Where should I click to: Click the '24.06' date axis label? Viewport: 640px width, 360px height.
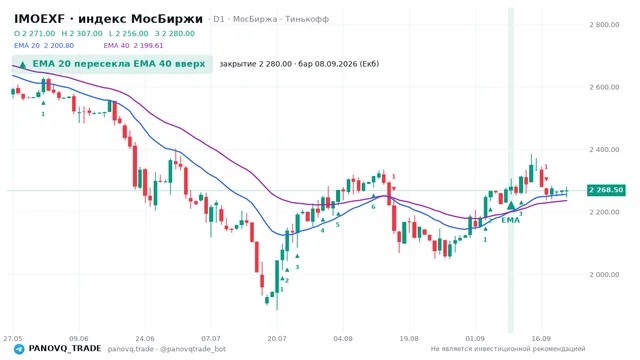coord(145,338)
